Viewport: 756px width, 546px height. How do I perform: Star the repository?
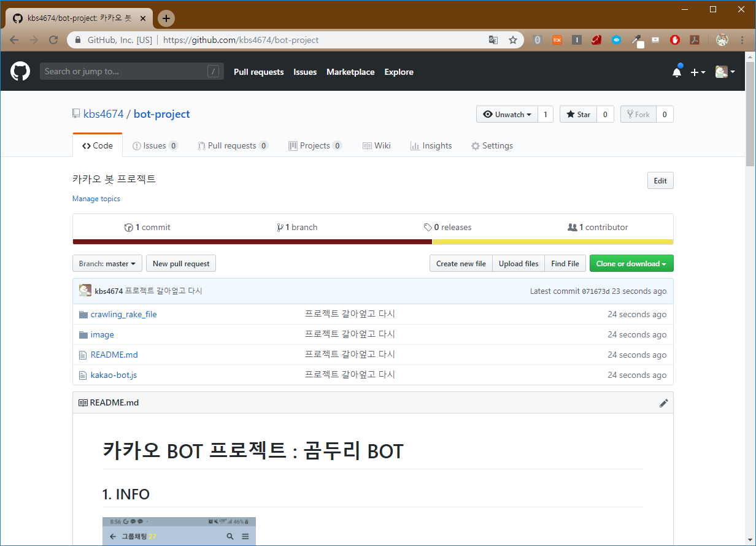point(578,114)
